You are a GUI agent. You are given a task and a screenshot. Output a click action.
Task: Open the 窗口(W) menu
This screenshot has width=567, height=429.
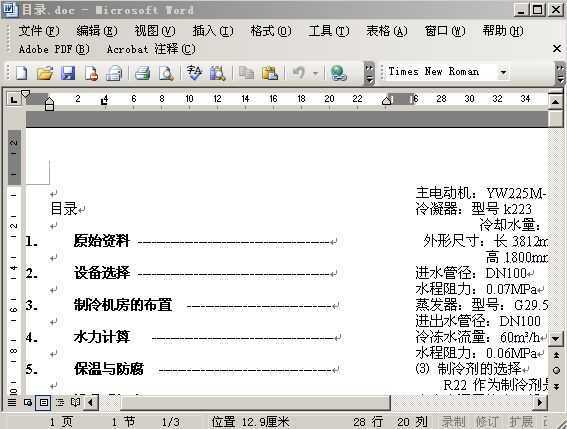click(x=445, y=31)
